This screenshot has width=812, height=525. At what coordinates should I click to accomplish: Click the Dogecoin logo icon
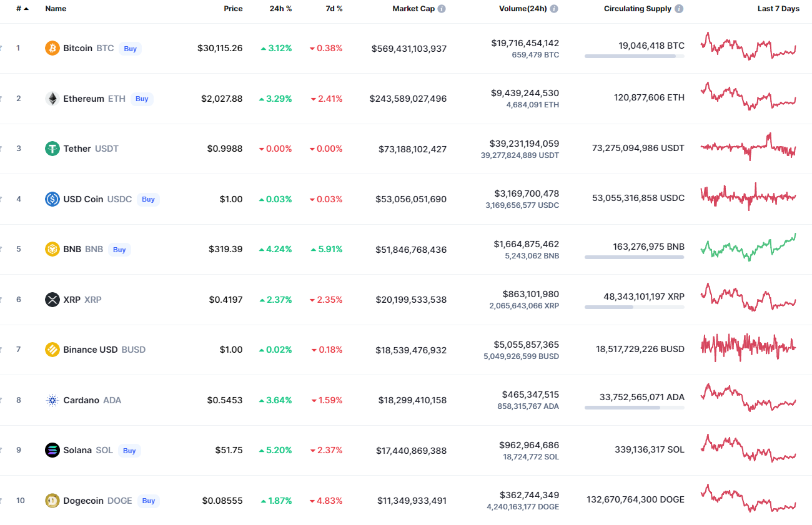pos(52,501)
